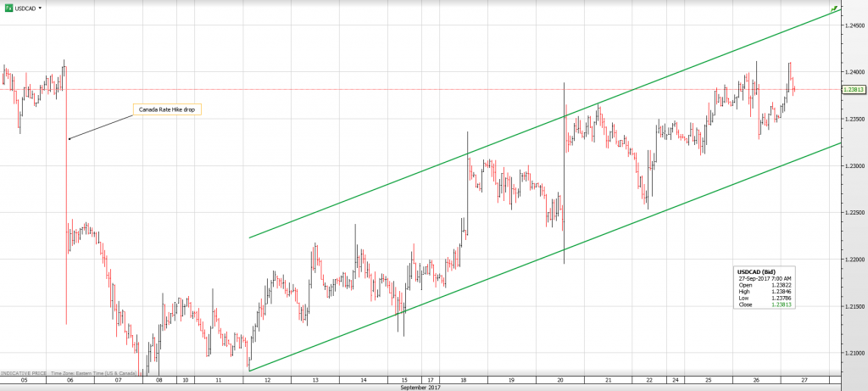Select the Canada Rate Hike drop annotation

point(167,109)
